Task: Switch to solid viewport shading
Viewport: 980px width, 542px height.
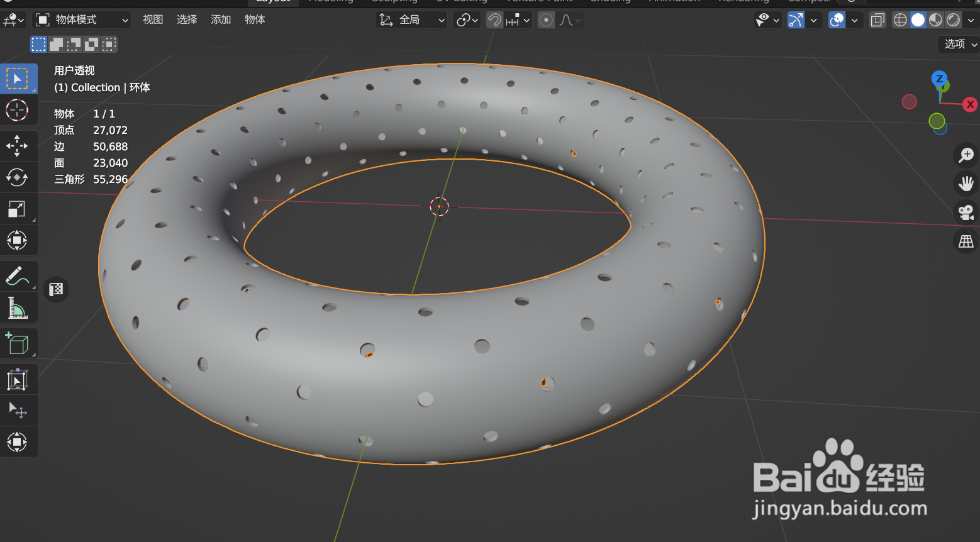Action: (918, 20)
